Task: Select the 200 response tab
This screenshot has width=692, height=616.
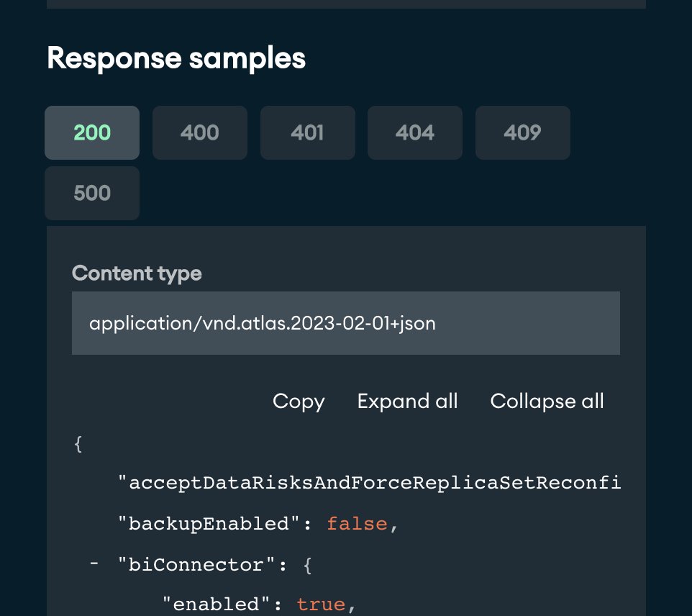Action: pyautogui.click(x=92, y=133)
